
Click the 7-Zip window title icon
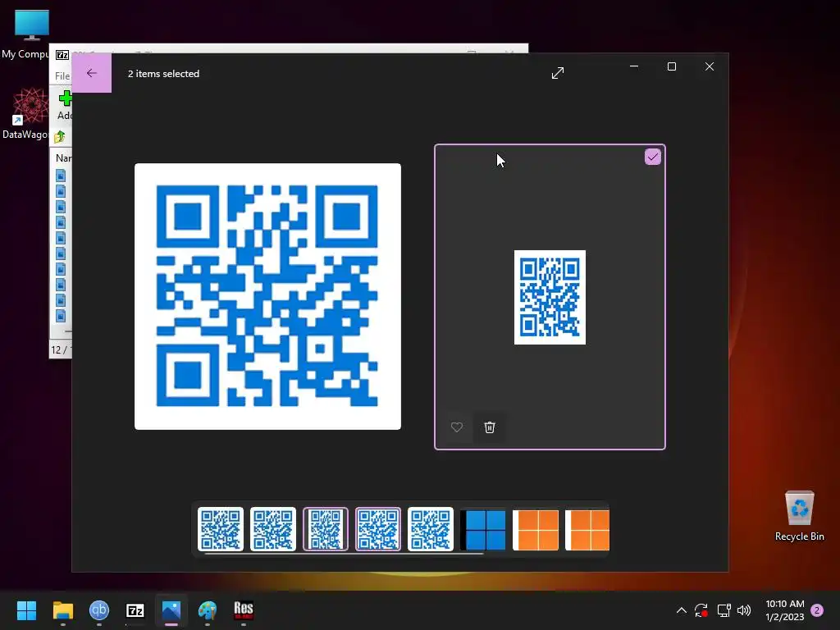(x=62, y=55)
